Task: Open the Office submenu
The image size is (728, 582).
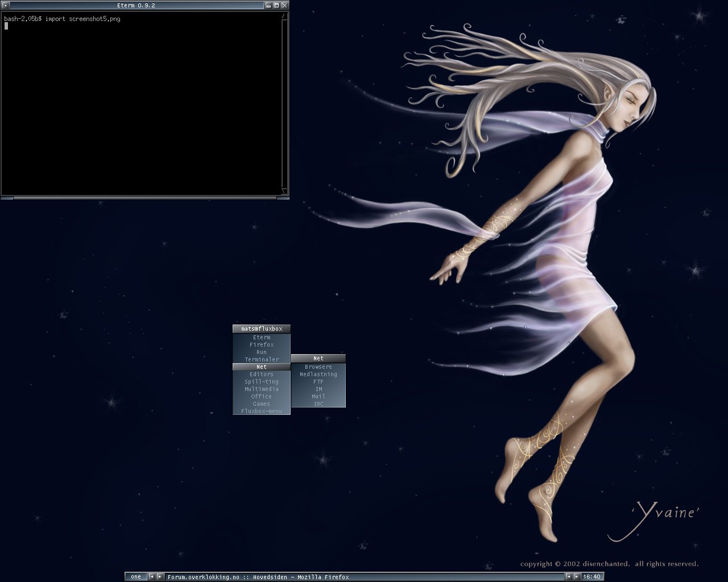Action: (262, 397)
